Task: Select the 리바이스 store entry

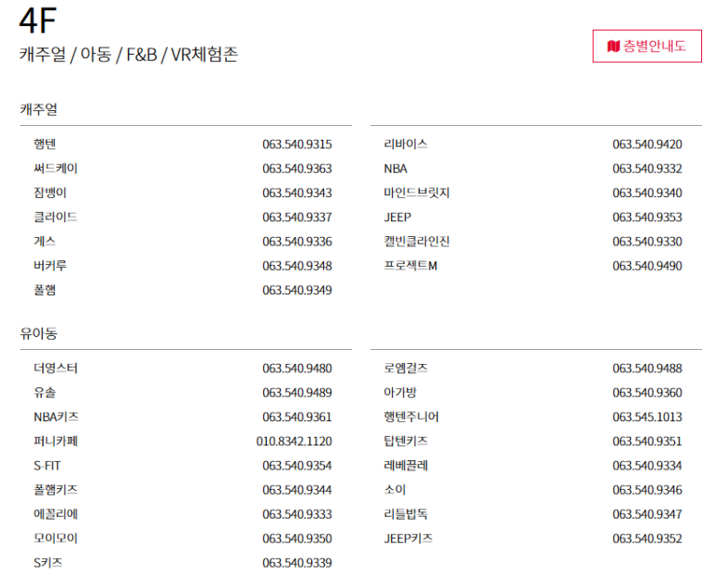Action: (x=406, y=144)
